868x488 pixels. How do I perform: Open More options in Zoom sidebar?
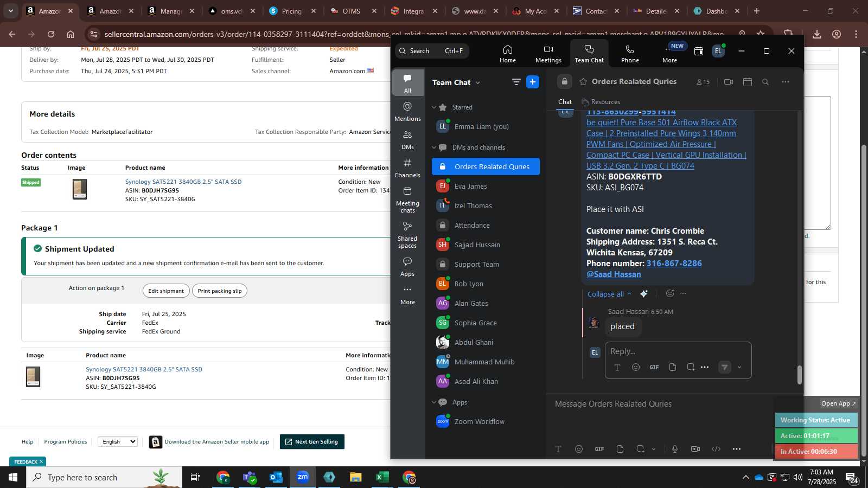(407, 295)
